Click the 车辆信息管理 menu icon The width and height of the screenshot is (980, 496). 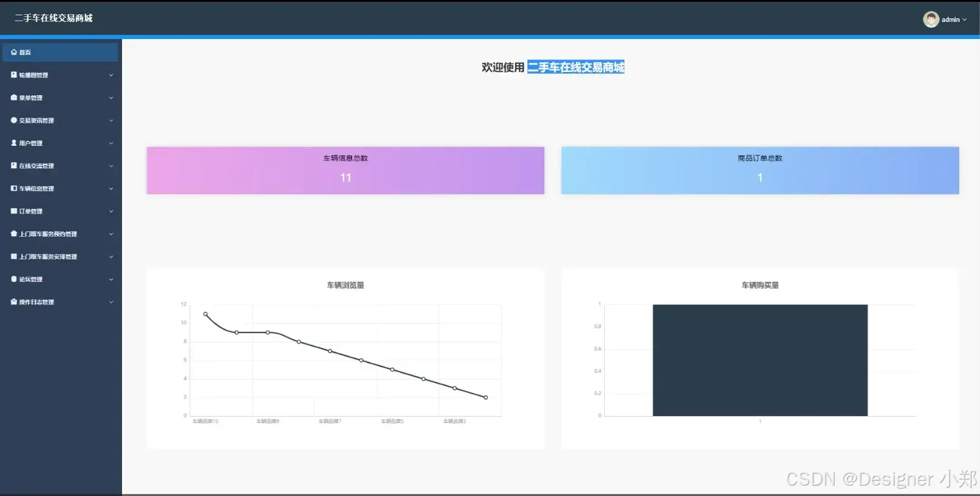(x=14, y=189)
